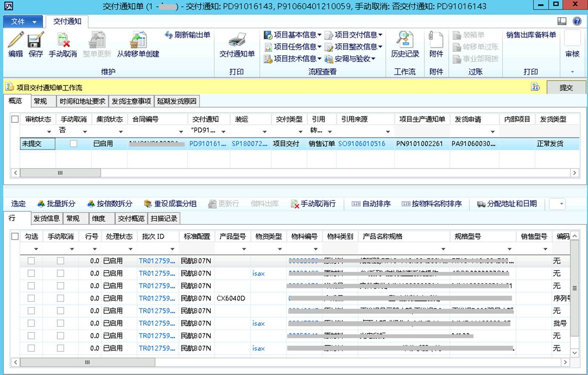Click workflow info icon beside 提交
Viewport: 588px width, 375px height.
535,87
